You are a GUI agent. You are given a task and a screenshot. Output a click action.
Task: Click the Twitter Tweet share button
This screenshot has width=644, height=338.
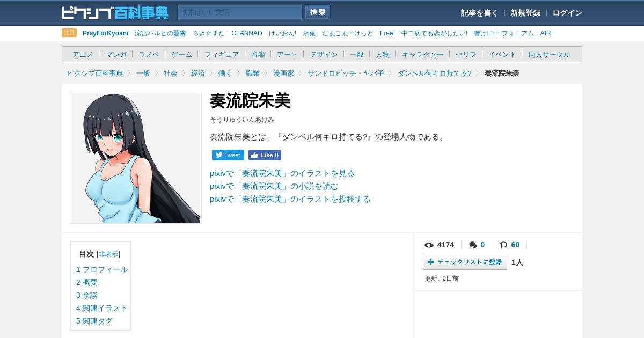(x=228, y=155)
